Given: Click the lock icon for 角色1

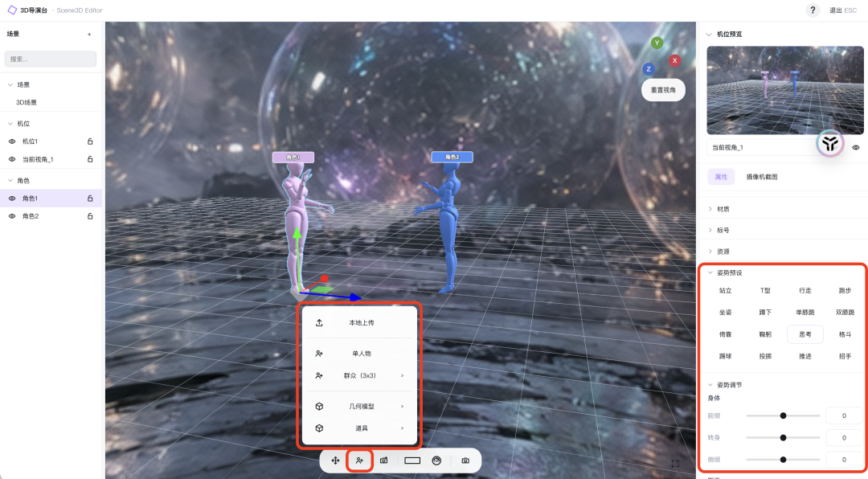Looking at the screenshot, I should pos(90,199).
